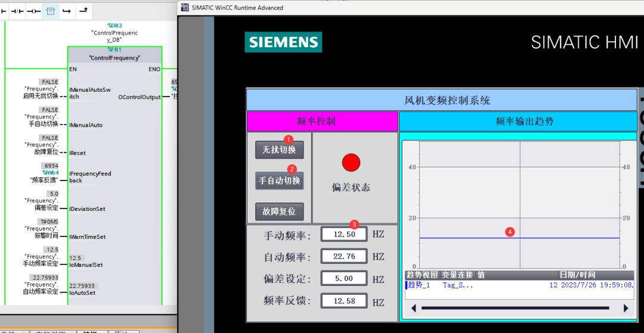The image size is (644, 333).
Task: Click the Tag_S... variable cell
Action: 457,285
